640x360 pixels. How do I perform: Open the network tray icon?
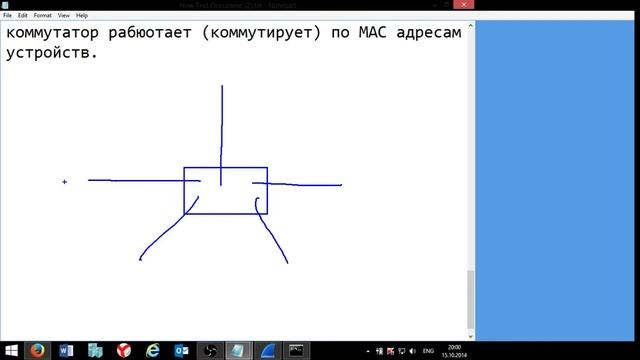point(402,351)
